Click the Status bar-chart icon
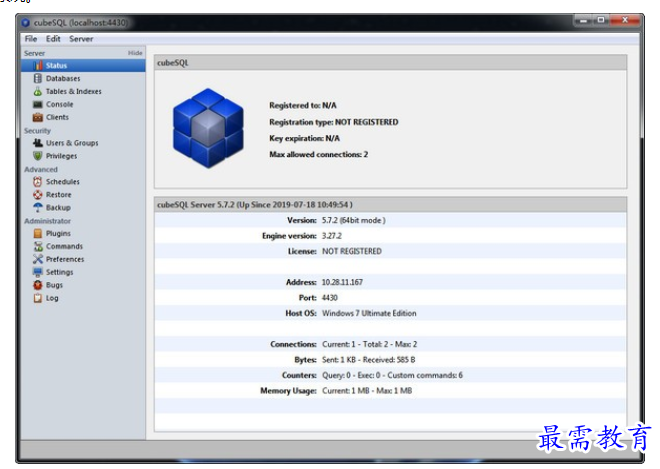The height and width of the screenshot is (469, 660). 38,65
